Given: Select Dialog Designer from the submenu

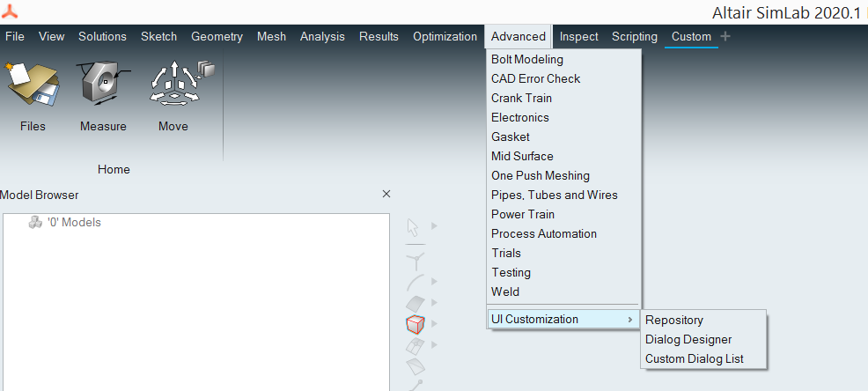Looking at the screenshot, I should pyautogui.click(x=688, y=339).
